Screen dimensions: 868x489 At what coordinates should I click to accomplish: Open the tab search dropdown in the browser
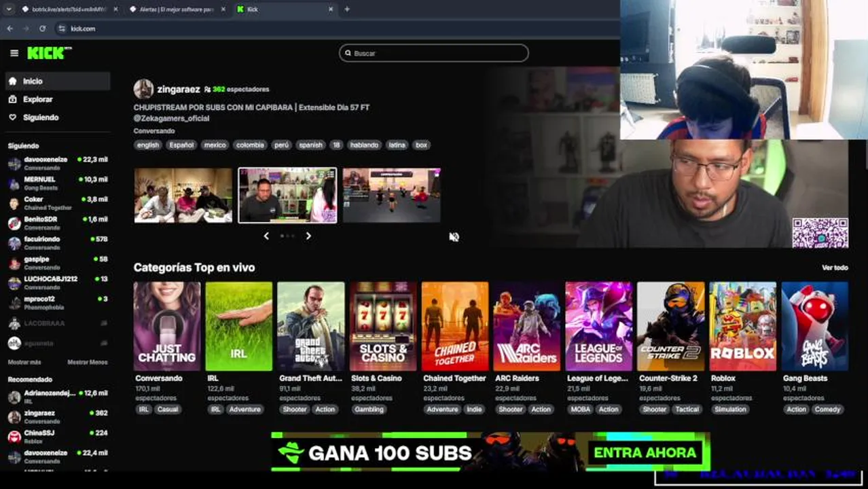click(x=9, y=9)
